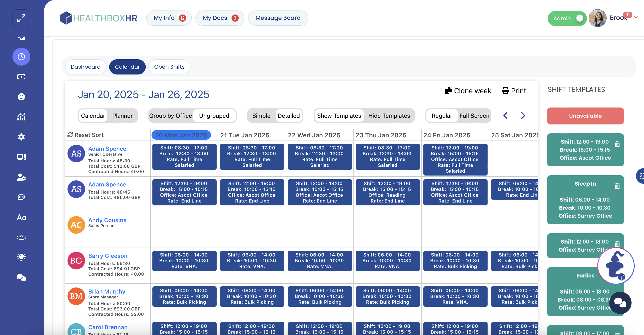Select the red Unavailable template swatch
This screenshot has width=644, height=335.
click(x=585, y=116)
